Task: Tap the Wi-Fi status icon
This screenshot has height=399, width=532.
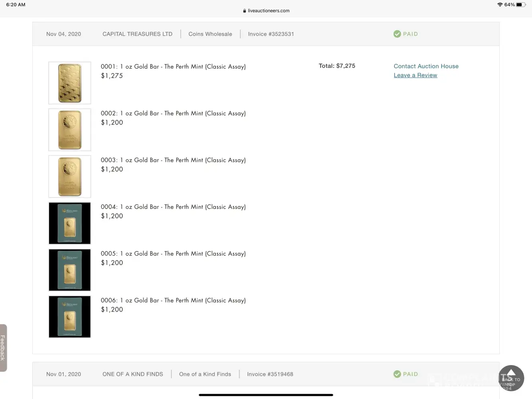Action: point(500,5)
